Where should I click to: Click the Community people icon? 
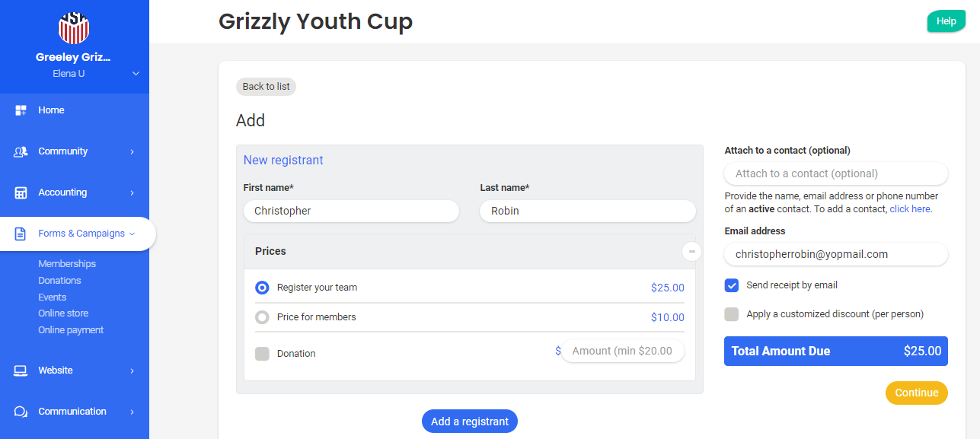(x=21, y=151)
